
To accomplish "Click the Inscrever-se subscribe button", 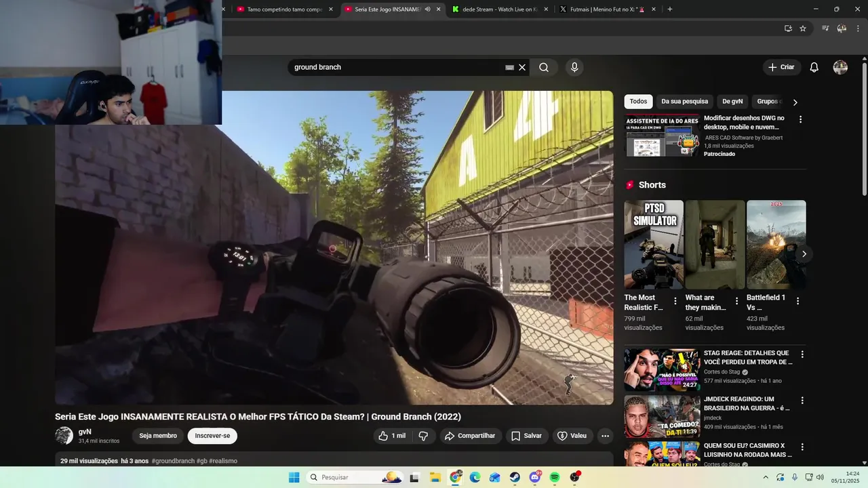I will (x=212, y=436).
